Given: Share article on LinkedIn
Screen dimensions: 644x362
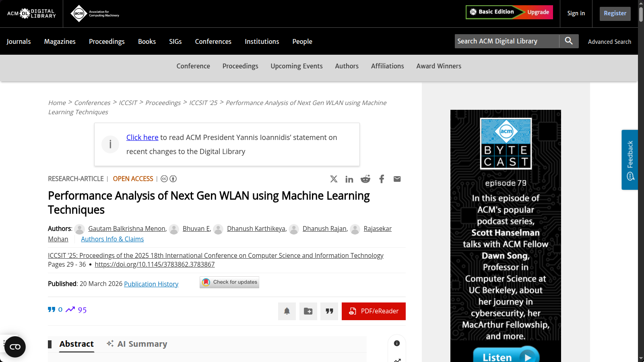Looking at the screenshot, I should click(x=349, y=179).
